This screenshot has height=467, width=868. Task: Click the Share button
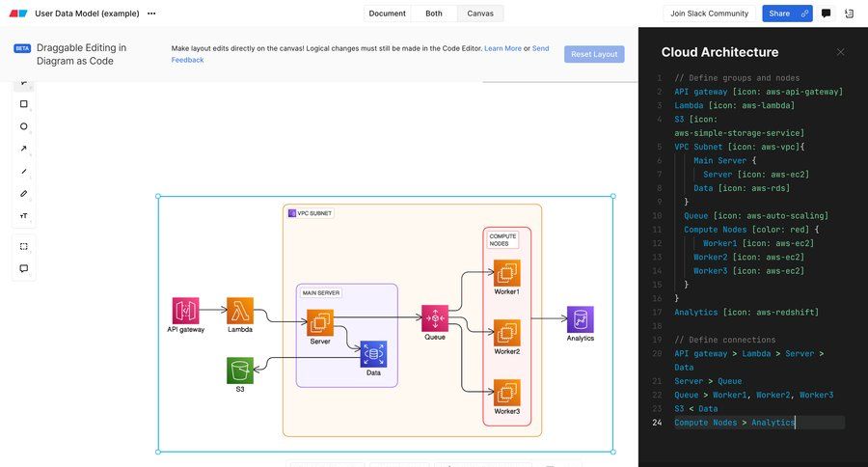pos(779,14)
